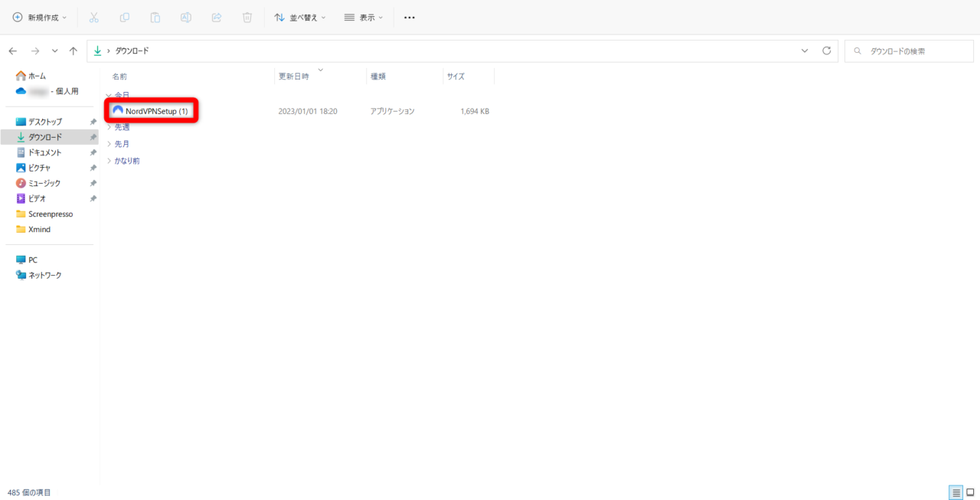980x500 pixels.
Task: Click the Paste clipboard icon
Action: [x=155, y=17]
